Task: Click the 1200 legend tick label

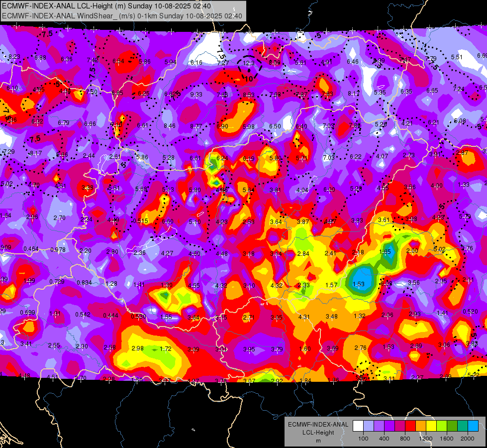Action: [426, 439]
